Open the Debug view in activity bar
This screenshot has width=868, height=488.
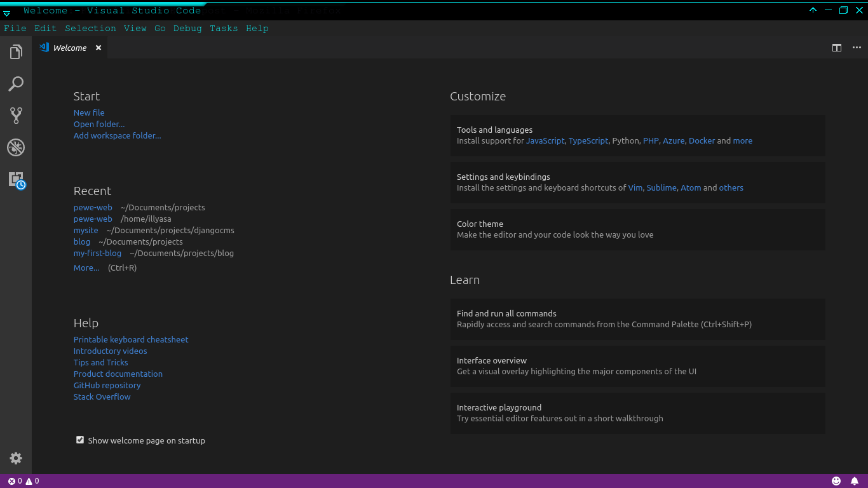coord(16,147)
